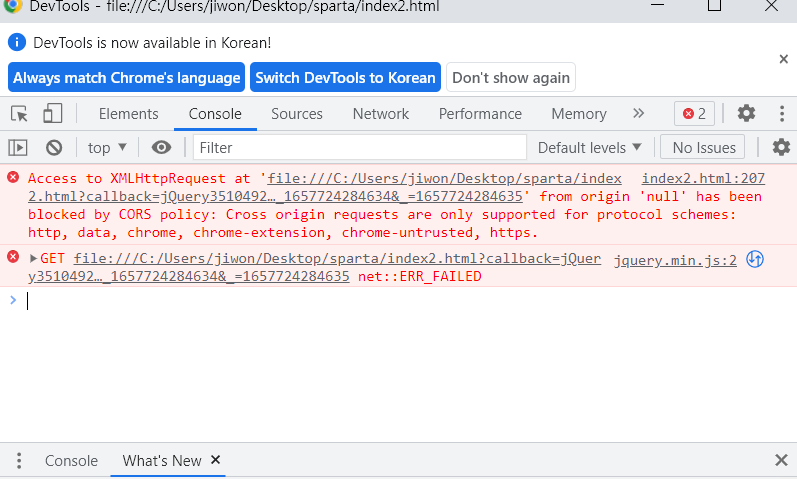Open the Performance tab

[480, 114]
